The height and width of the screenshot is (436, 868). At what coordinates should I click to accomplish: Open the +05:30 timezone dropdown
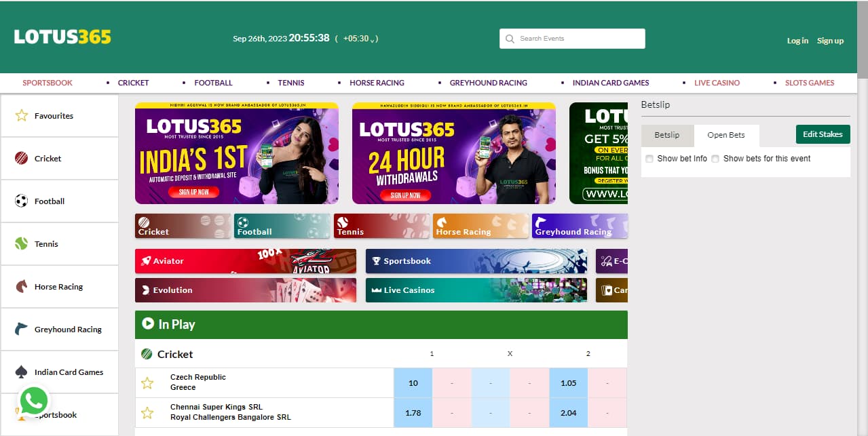tap(358, 39)
